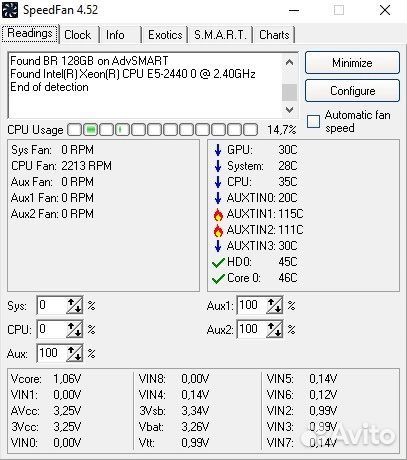Switch to the Clock tab

click(78, 35)
